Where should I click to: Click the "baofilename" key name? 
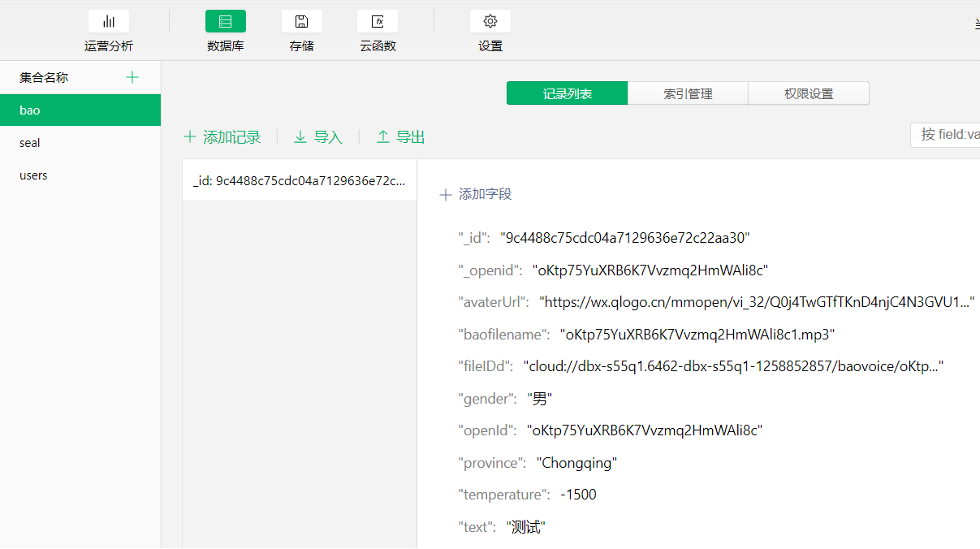(x=503, y=335)
